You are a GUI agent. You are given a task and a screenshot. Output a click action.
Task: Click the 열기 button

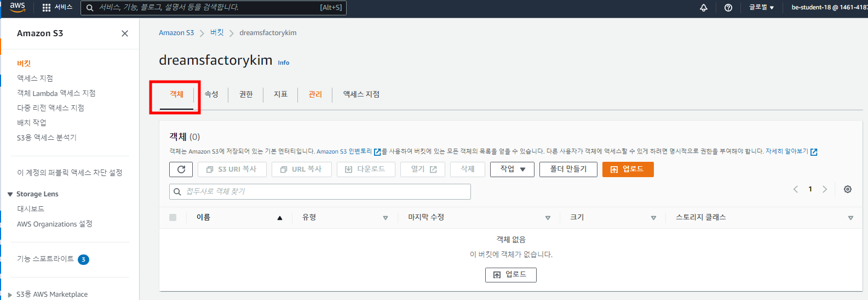pyautogui.click(x=423, y=169)
